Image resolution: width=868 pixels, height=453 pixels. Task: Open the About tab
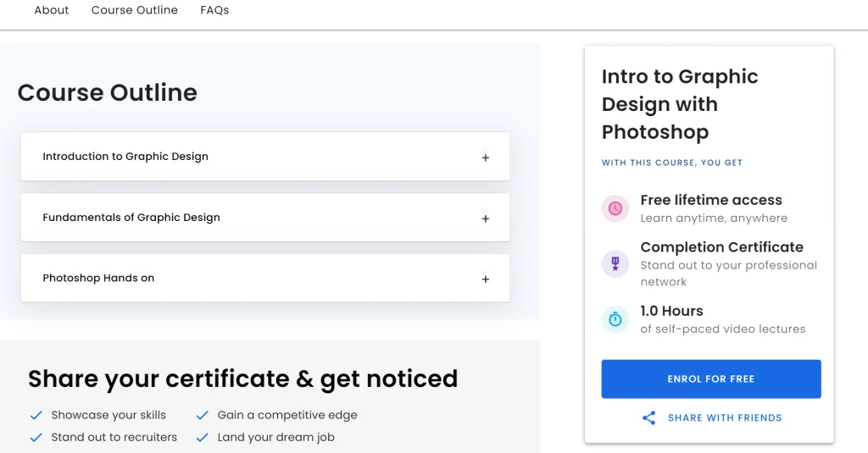click(x=52, y=10)
